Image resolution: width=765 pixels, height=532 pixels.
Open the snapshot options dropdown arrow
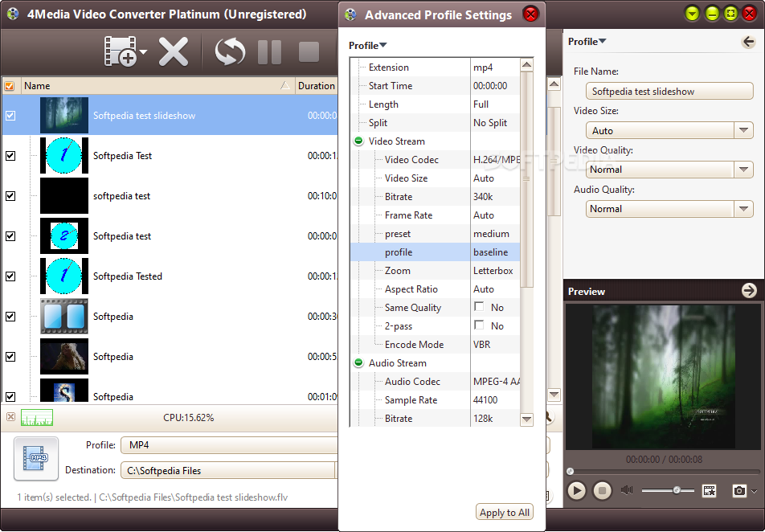[755, 491]
